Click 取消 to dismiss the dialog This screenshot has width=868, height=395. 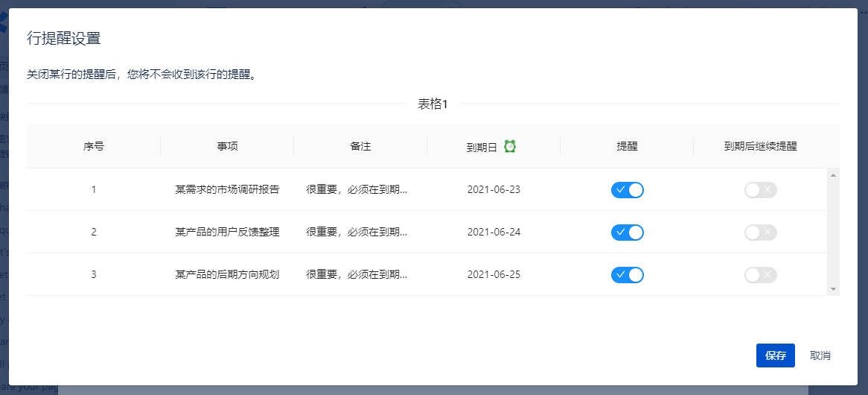pyautogui.click(x=820, y=355)
